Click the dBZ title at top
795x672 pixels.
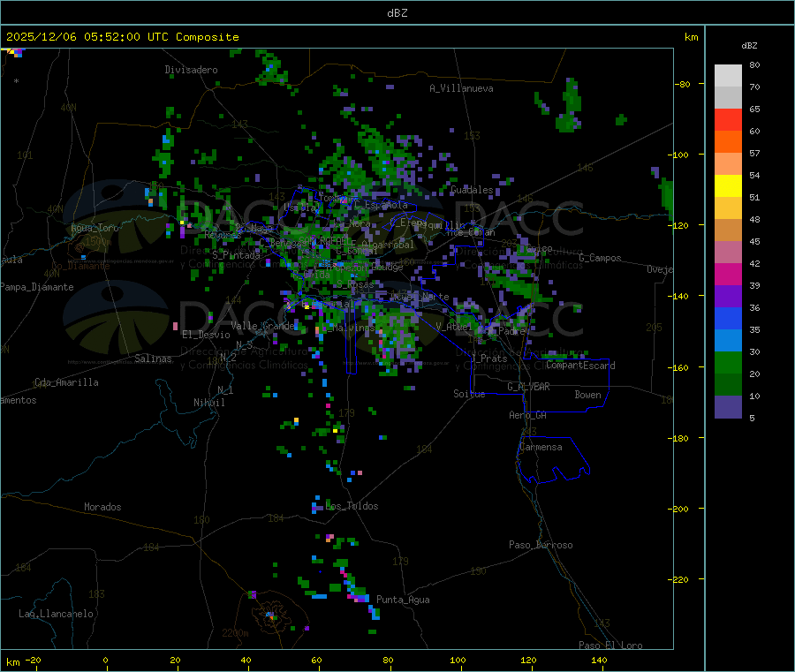pos(397,13)
